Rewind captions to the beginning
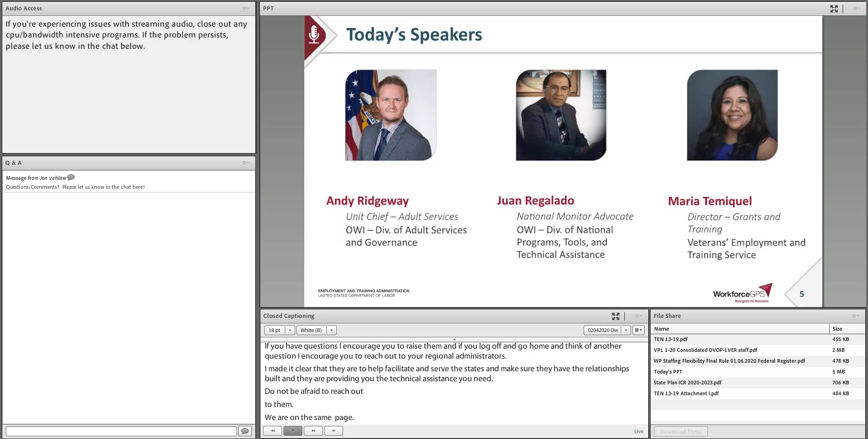 [x=273, y=430]
